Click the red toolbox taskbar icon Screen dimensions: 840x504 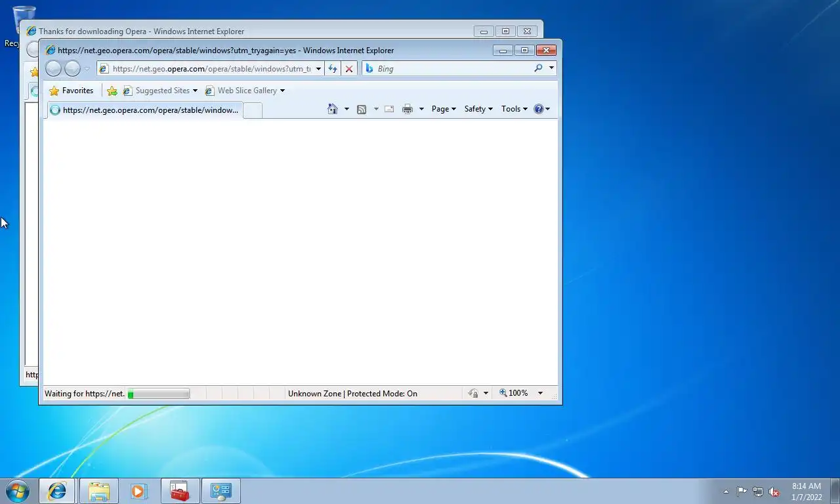pos(180,491)
